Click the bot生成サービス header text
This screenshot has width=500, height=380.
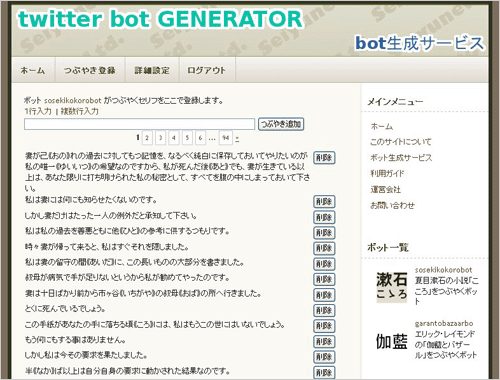(419, 43)
